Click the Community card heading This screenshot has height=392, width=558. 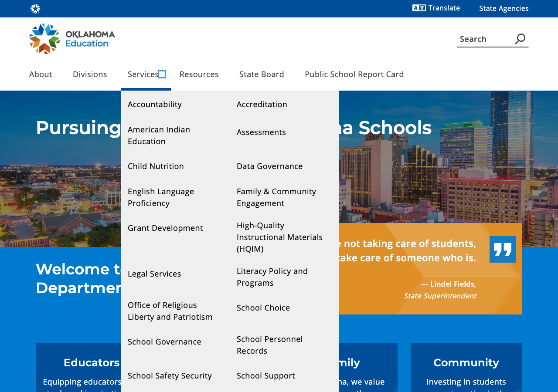click(x=466, y=363)
